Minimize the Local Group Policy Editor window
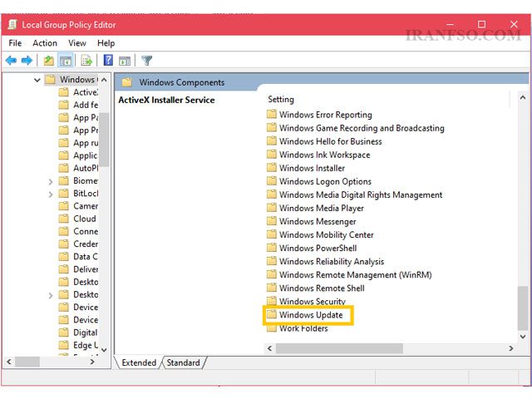This screenshot has width=532, height=399. (x=451, y=24)
